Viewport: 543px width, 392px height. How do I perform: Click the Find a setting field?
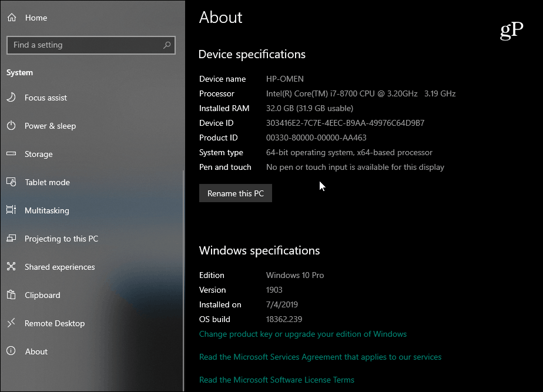click(x=90, y=45)
